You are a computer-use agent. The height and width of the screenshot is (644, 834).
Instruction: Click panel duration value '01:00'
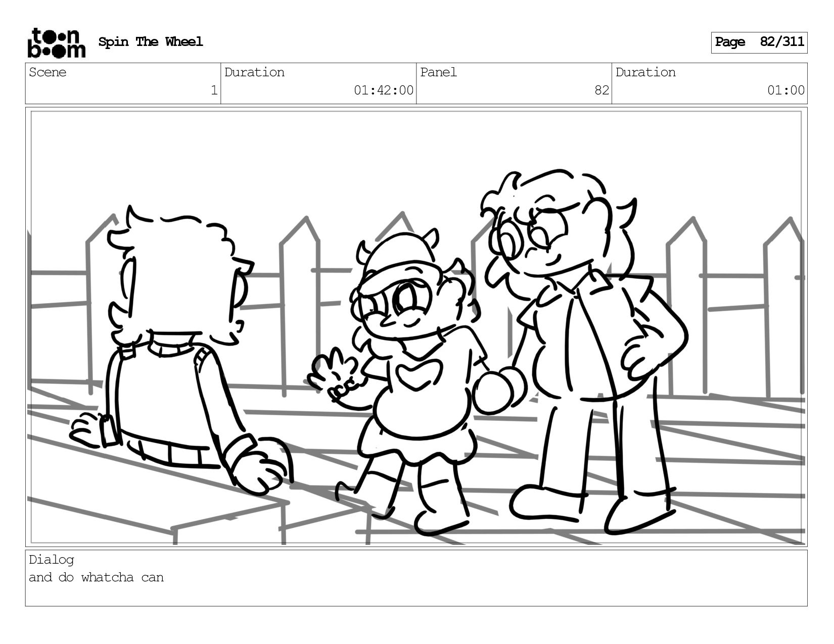click(x=786, y=90)
